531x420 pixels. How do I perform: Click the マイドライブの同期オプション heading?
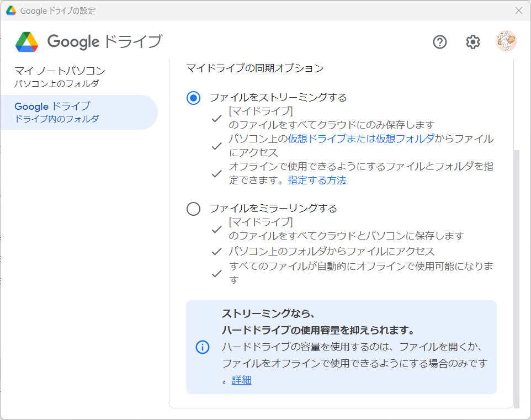255,68
